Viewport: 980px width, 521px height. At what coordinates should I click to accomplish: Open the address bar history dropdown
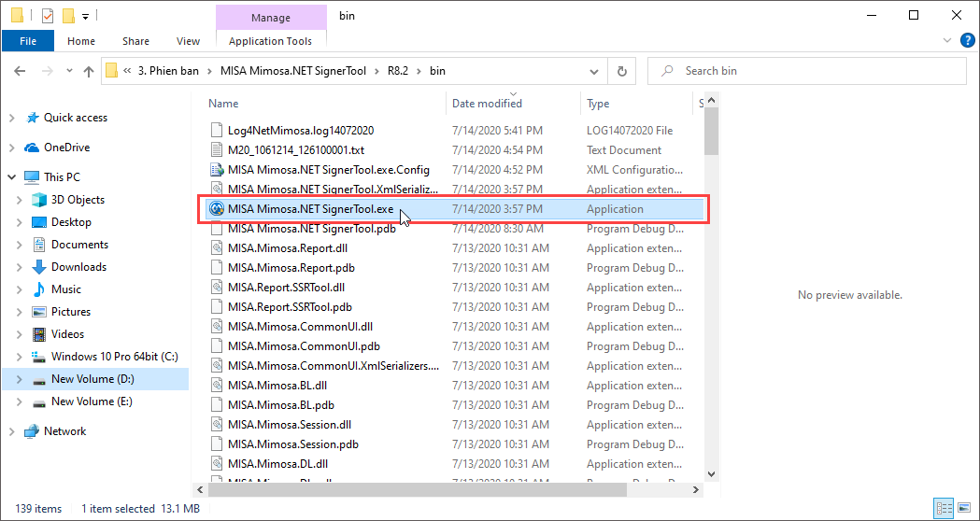[596, 71]
